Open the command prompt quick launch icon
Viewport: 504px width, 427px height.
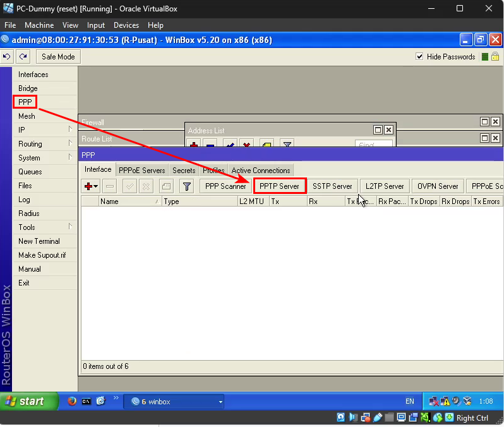pos(86,401)
